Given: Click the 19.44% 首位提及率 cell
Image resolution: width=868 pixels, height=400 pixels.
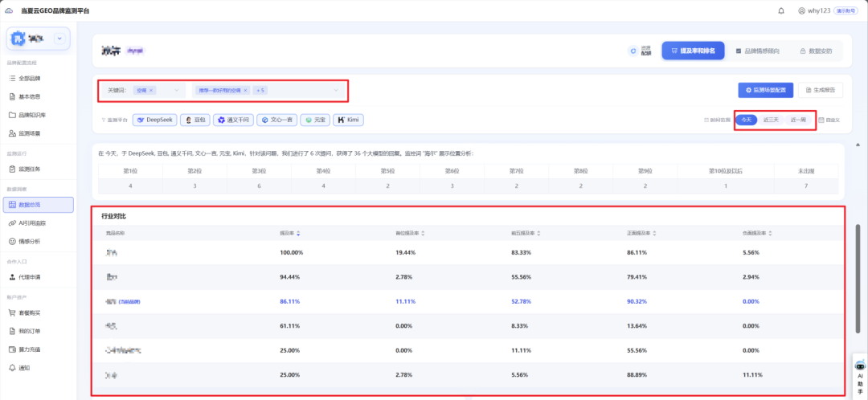Looking at the screenshot, I should [x=406, y=252].
